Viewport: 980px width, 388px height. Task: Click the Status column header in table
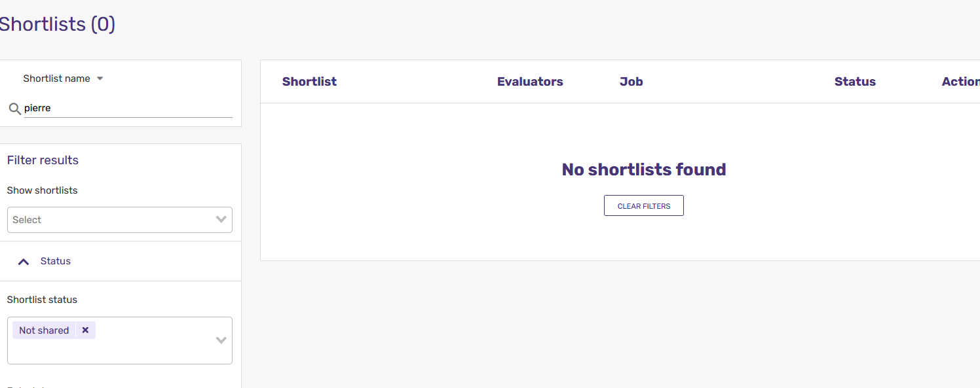pyautogui.click(x=855, y=82)
